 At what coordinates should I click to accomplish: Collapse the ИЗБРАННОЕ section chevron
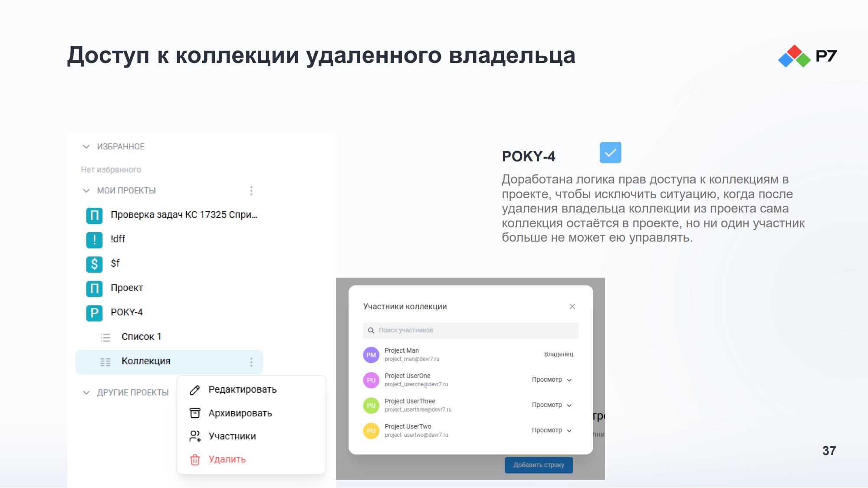[86, 147]
